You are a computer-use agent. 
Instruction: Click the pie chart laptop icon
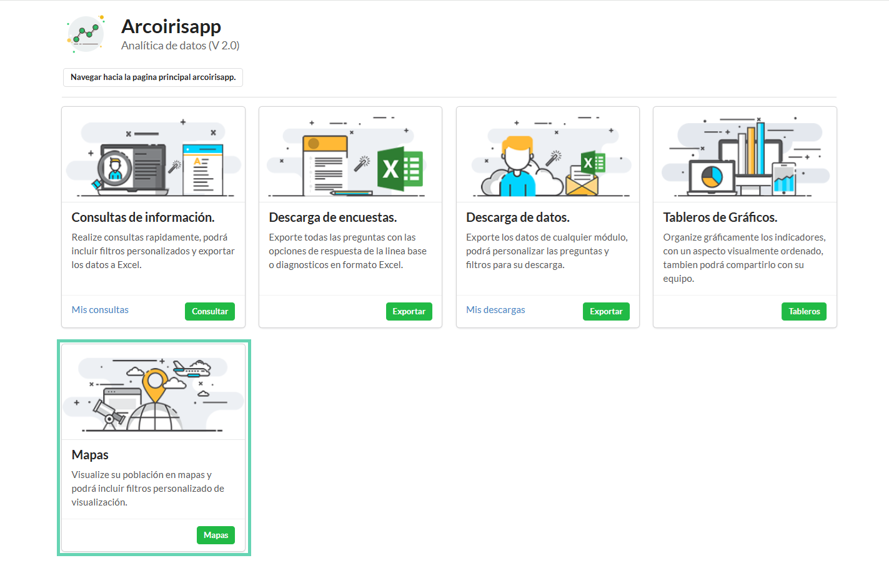[x=712, y=177]
